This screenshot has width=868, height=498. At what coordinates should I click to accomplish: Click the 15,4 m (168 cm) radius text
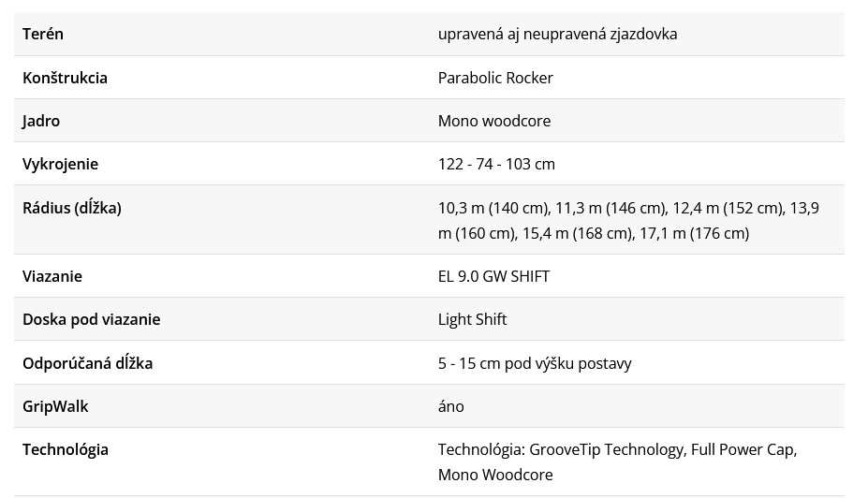point(578,233)
